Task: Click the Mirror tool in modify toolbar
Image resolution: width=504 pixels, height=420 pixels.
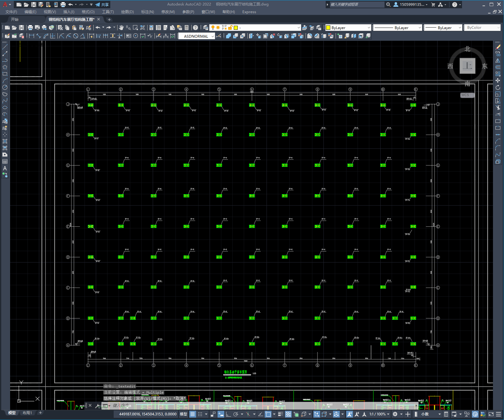Action: pos(498,60)
